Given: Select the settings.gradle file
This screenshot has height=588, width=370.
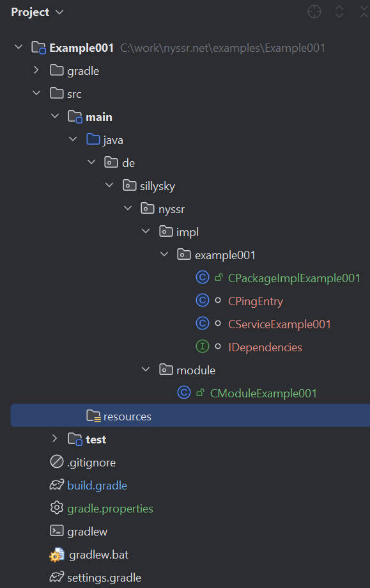Looking at the screenshot, I should pos(104,578).
